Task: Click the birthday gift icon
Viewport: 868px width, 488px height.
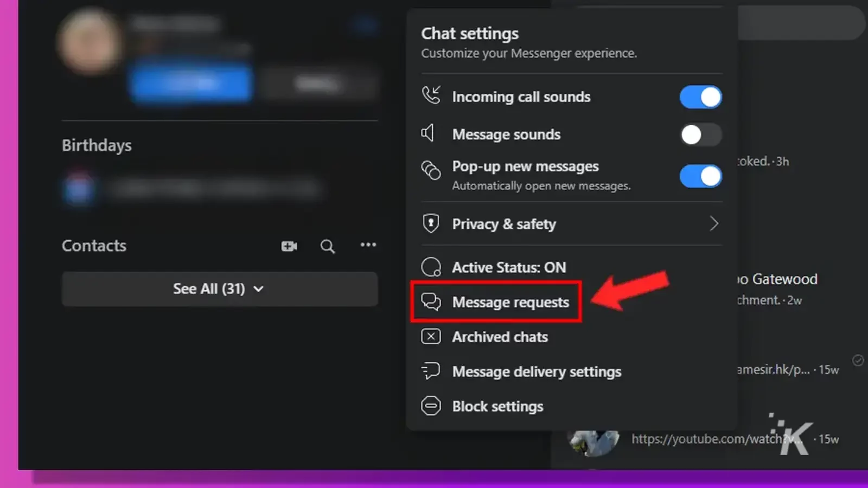Action: point(79,189)
